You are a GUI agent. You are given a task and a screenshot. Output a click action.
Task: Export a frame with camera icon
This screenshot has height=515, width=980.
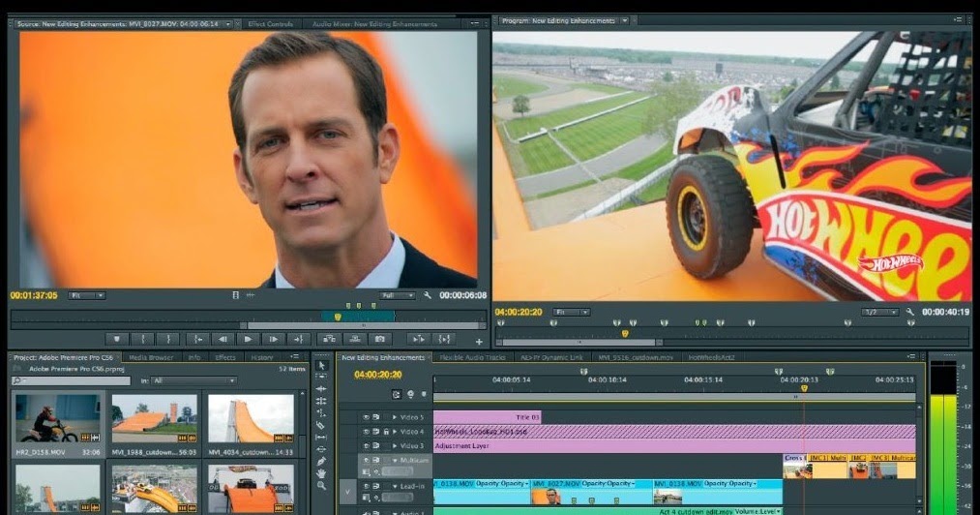point(380,339)
